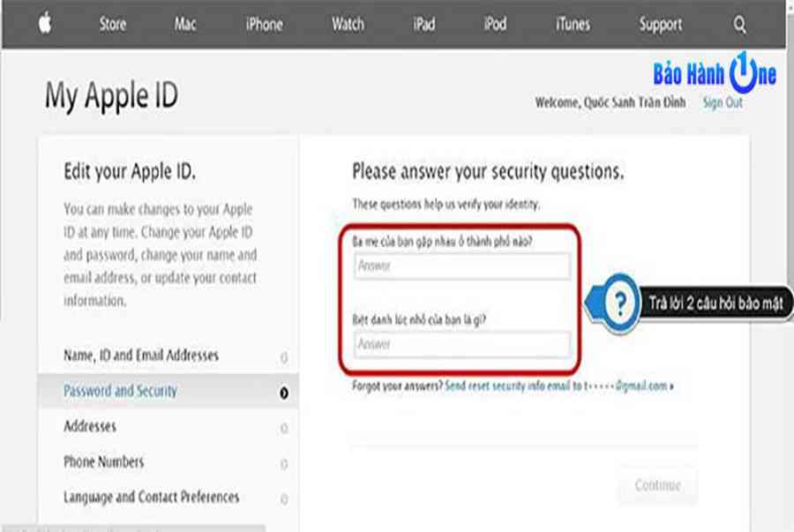Expand arrow beside Addresses
Viewport: 794px width, 532px height.
pyautogui.click(x=284, y=428)
